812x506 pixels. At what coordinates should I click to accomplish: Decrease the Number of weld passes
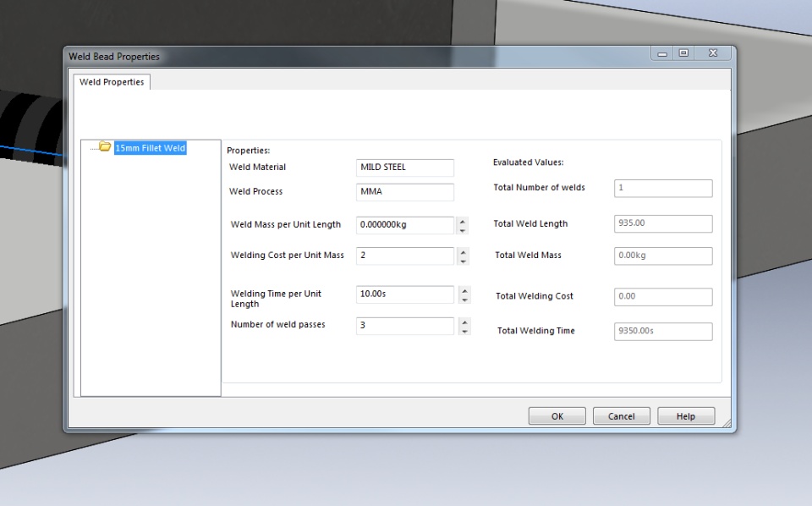464,331
